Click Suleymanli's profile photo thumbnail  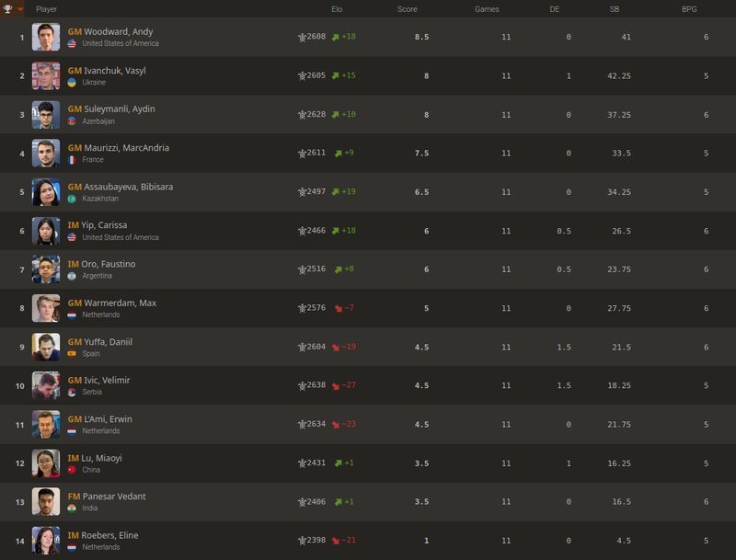pos(46,115)
